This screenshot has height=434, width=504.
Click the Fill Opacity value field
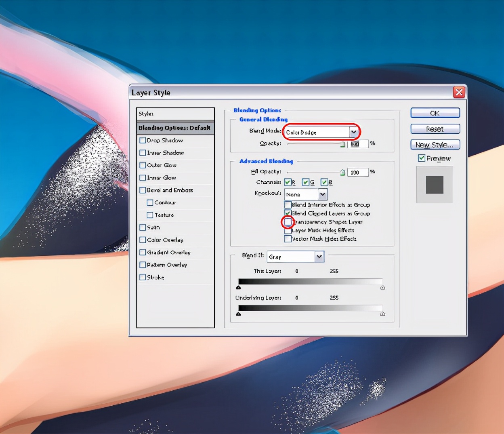pos(357,172)
